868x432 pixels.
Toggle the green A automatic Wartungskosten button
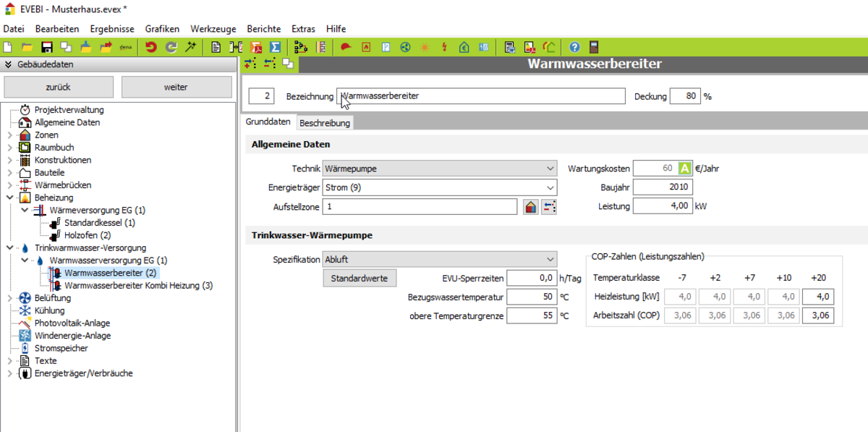[685, 169]
